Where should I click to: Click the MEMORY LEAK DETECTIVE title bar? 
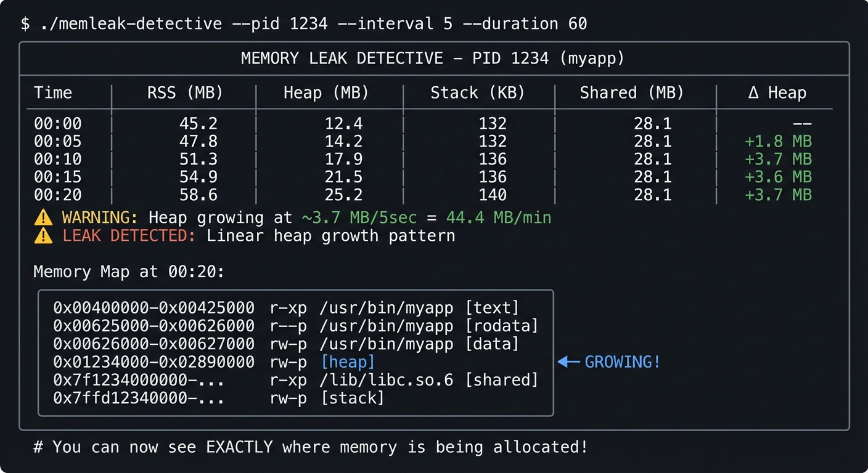click(433, 58)
